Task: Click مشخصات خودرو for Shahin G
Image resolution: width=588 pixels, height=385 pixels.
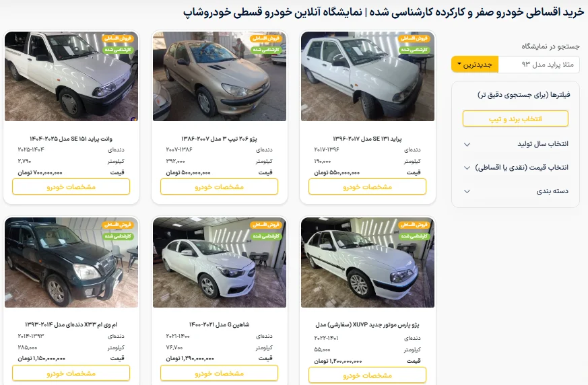Action: (x=220, y=374)
